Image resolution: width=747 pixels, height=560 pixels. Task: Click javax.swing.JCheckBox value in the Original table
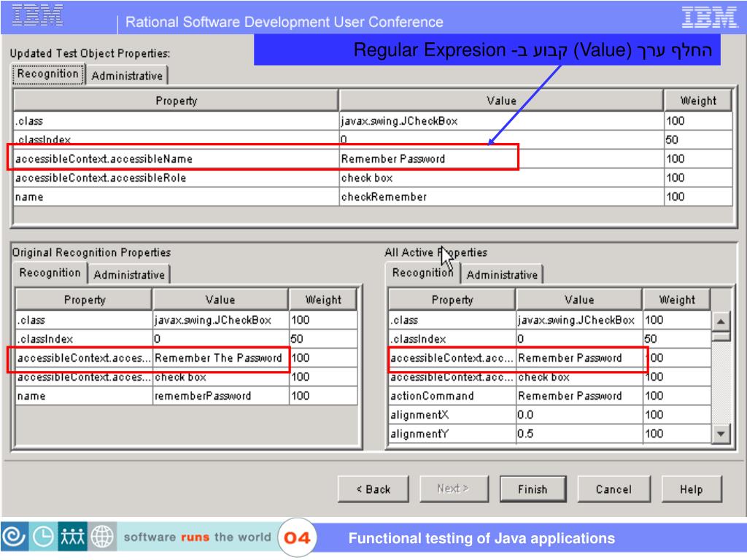220,320
